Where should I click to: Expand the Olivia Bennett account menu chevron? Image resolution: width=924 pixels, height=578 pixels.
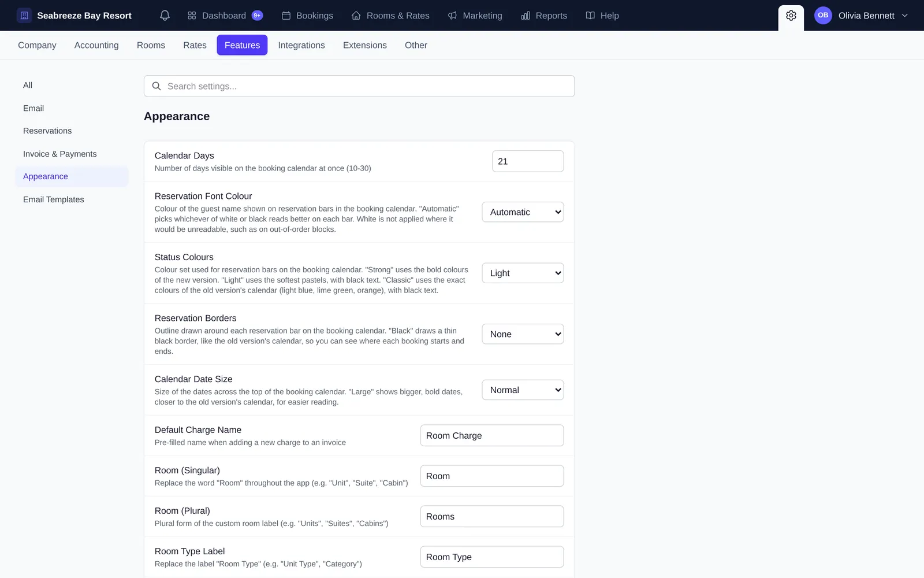pos(905,16)
